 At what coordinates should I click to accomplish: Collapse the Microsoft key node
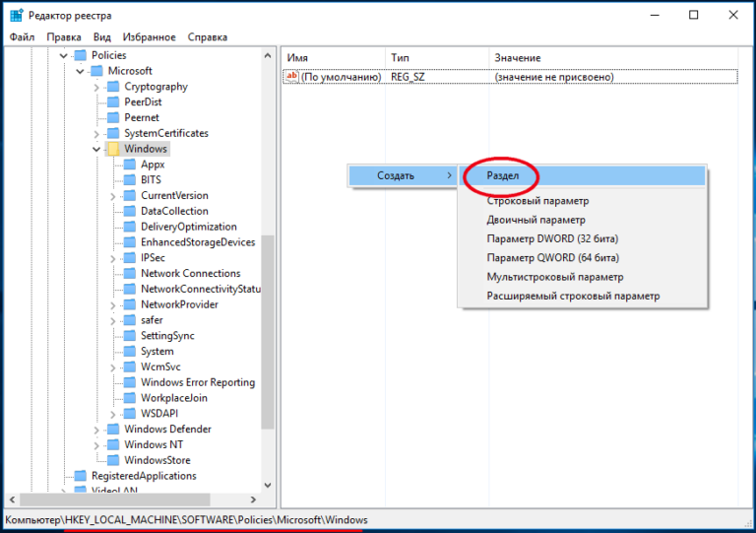(80, 71)
